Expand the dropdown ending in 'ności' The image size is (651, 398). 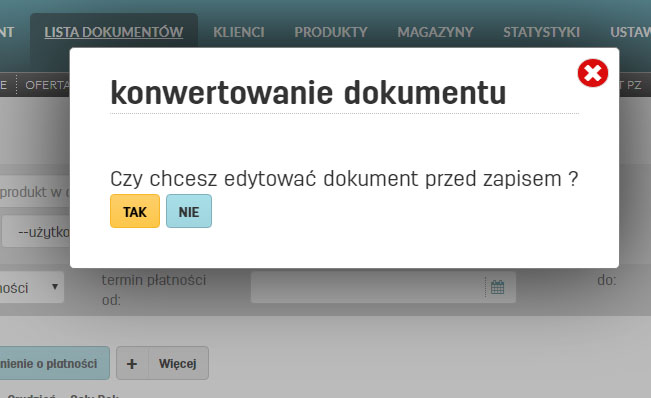[x=32, y=287]
